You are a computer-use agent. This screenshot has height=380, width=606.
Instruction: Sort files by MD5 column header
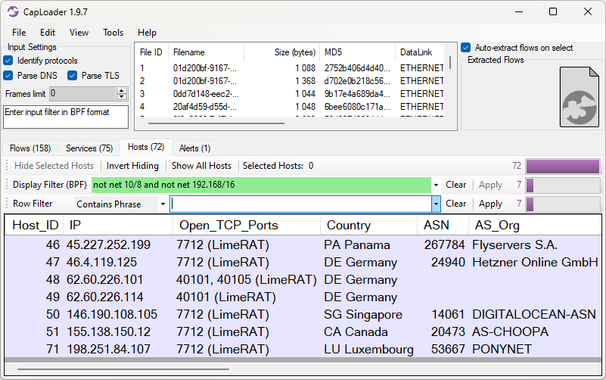357,52
